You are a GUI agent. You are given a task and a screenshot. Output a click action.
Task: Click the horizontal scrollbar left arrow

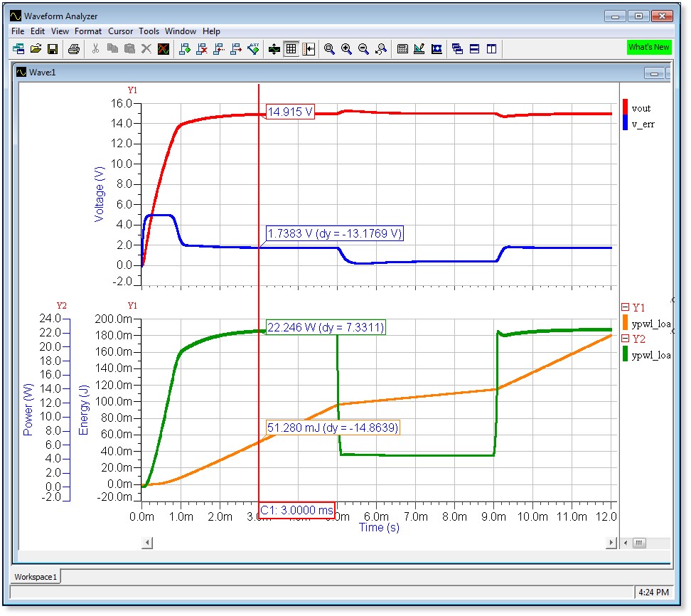pos(148,543)
